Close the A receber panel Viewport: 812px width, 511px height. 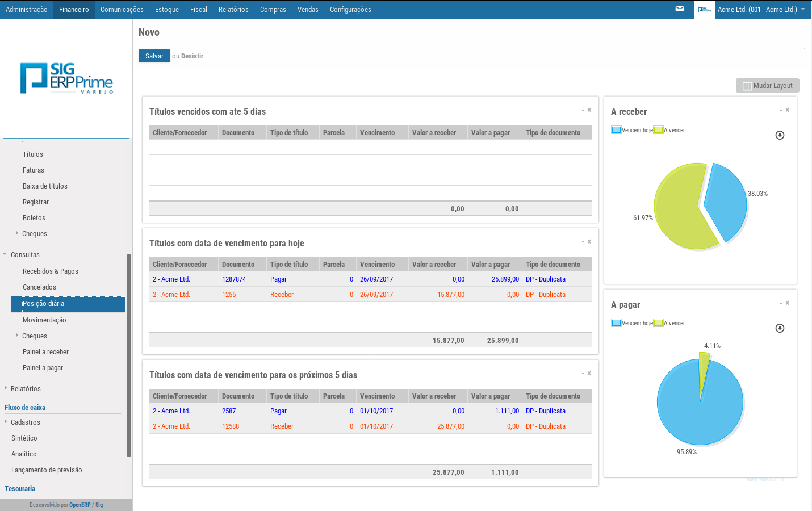(x=788, y=110)
